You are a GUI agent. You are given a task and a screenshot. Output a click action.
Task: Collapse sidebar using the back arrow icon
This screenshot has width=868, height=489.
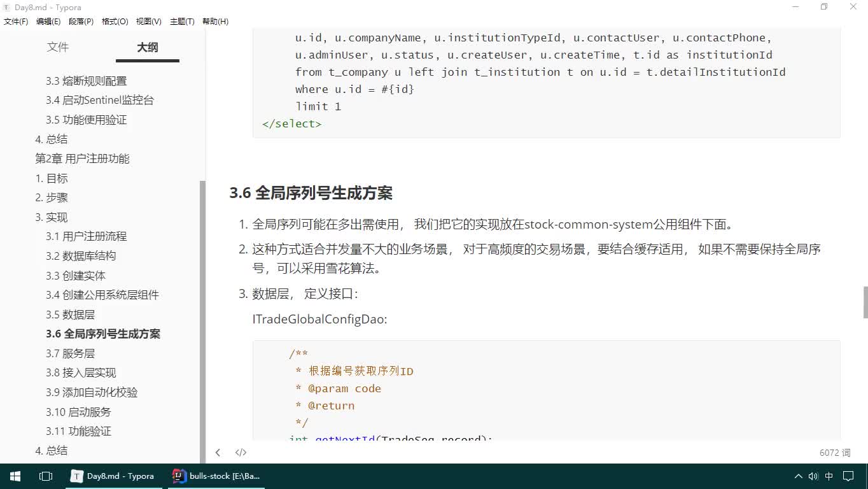218,453
